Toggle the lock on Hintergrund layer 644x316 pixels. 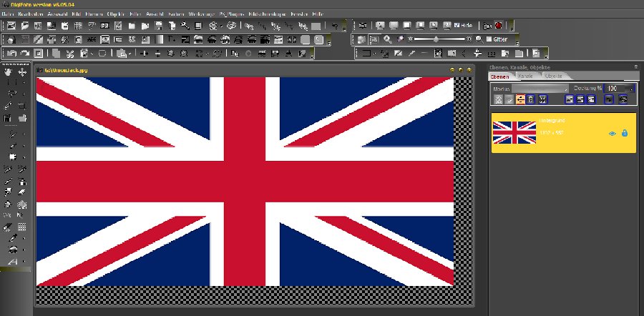pos(625,133)
